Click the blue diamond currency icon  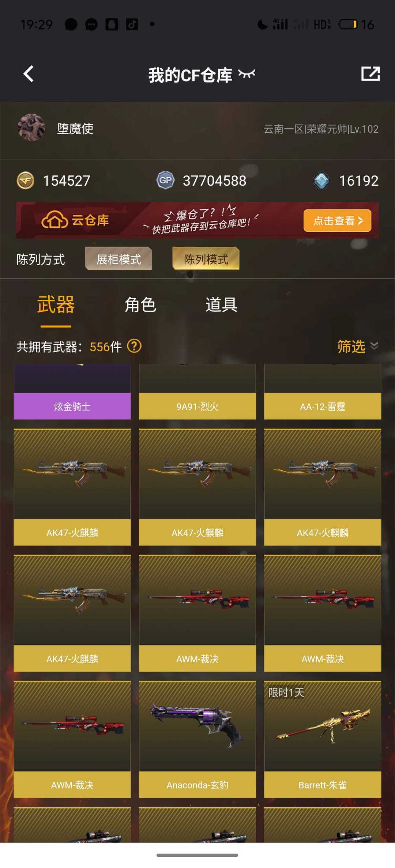click(321, 181)
